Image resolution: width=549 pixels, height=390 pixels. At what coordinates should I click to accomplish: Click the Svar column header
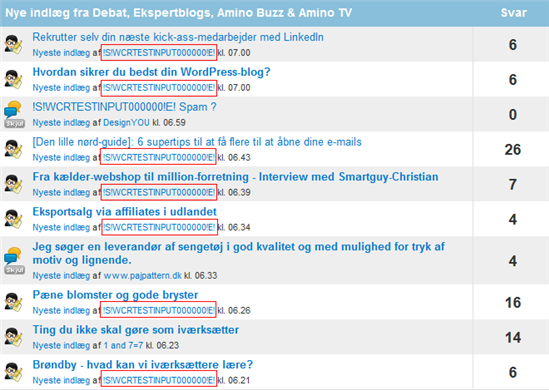coord(513,13)
